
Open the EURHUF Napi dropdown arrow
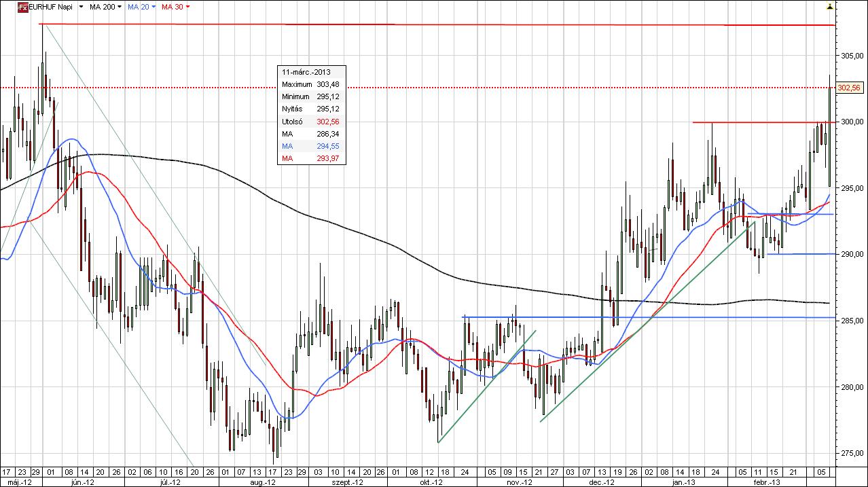pos(82,7)
